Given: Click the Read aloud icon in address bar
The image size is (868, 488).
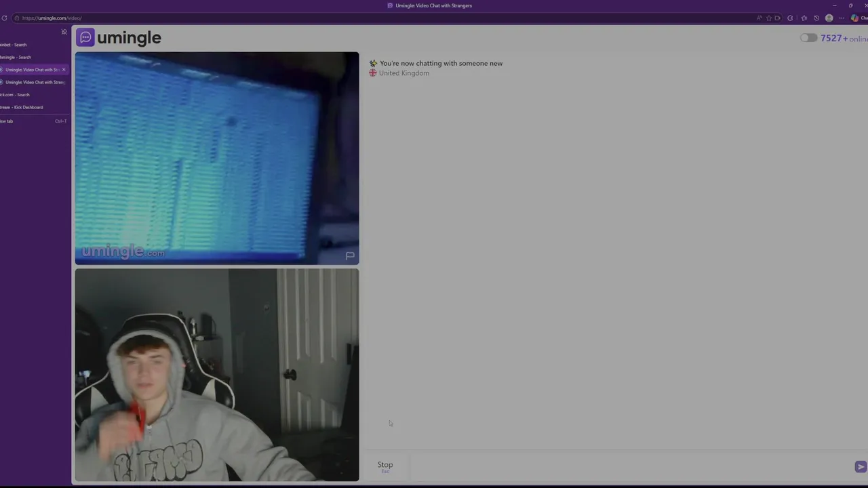Looking at the screenshot, I should 759,18.
